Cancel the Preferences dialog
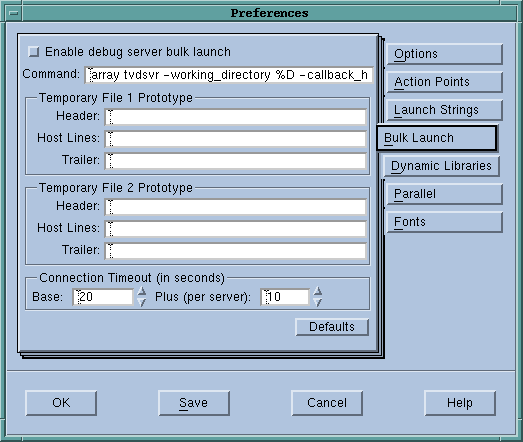This screenshot has height=442, width=523. point(327,403)
